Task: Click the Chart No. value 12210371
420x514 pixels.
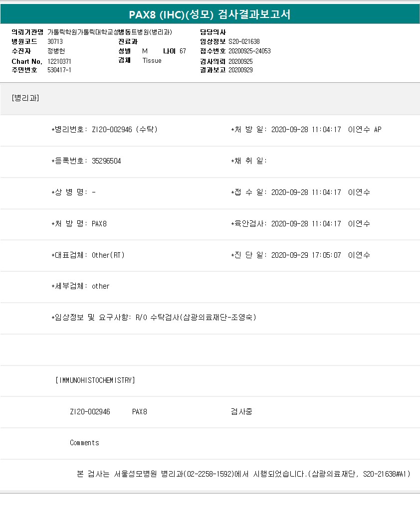Action: [x=59, y=62]
